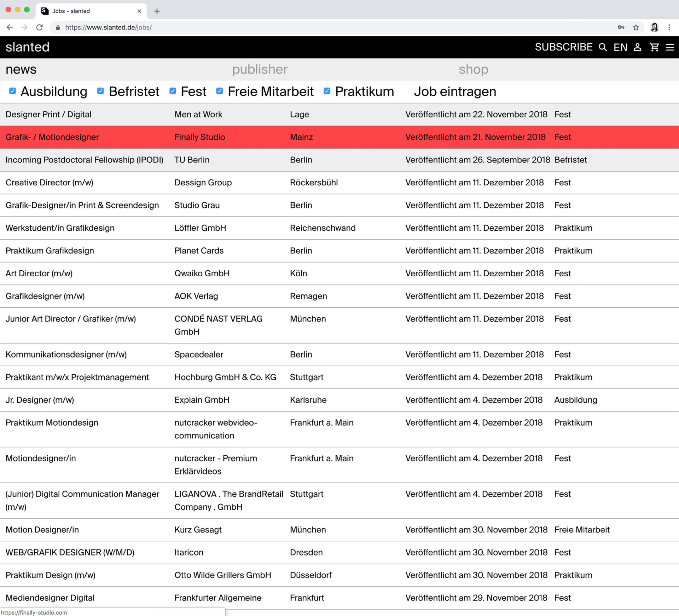This screenshot has height=616, width=679.
Task: Click Finally Studio company name
Action: coord(200,137)
